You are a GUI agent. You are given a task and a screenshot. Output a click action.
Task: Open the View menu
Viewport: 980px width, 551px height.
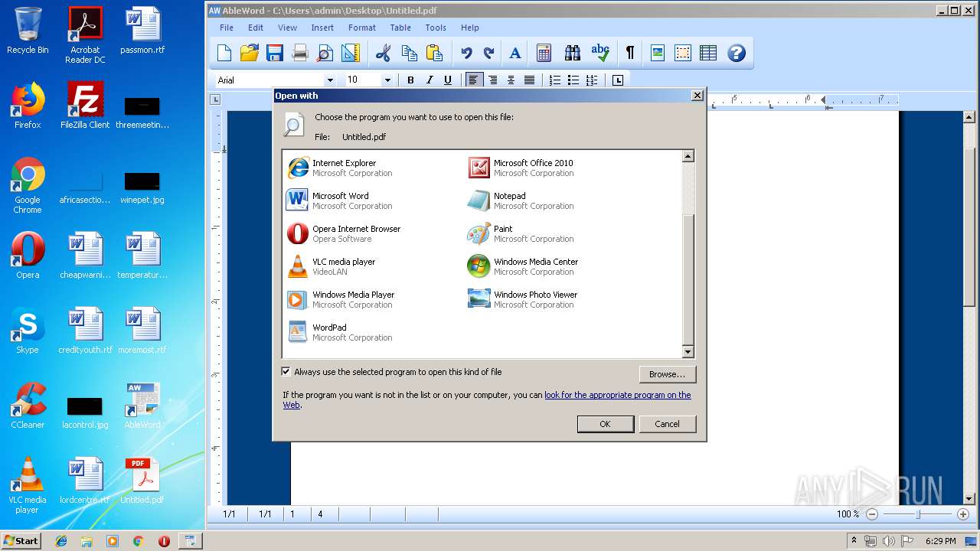pyautogui.click(x=287, y=28)
